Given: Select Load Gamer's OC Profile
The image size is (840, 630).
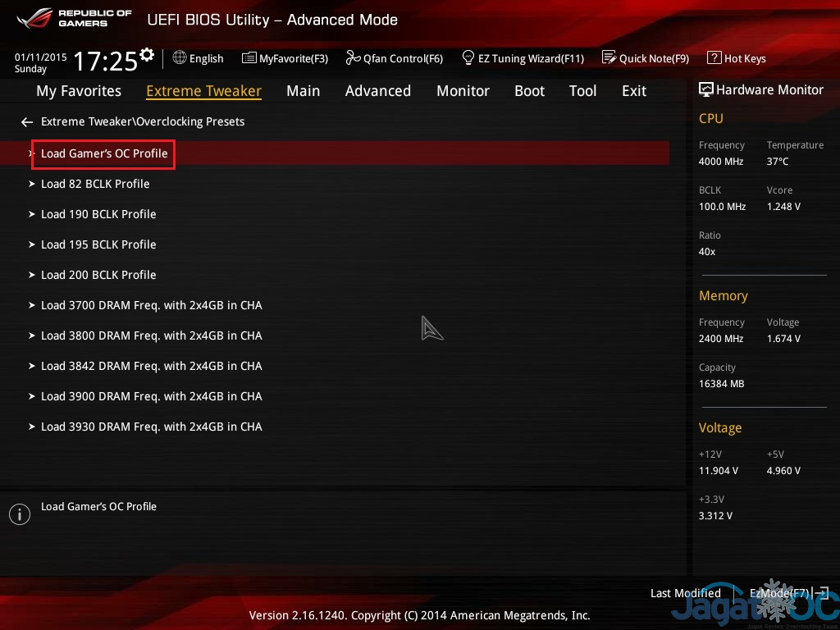Looking at the screenshot, I should point(104,153).
